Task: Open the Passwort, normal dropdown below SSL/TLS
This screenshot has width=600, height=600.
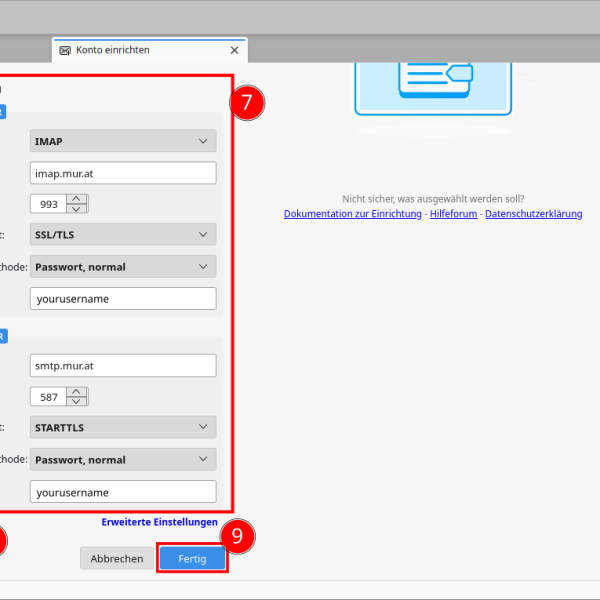Action: (x=123, y=267)
